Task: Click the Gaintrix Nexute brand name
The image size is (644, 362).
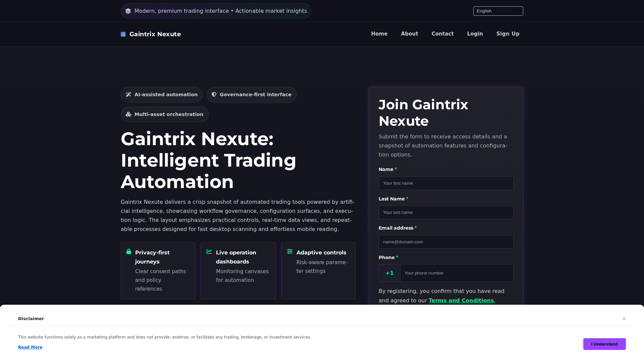Action: click(x=155, y=34)
